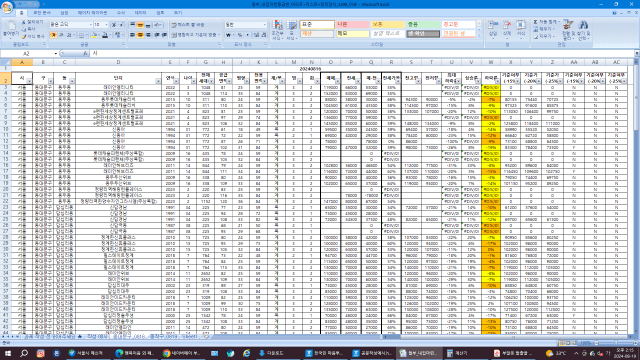The height and width of the screenshot is (360, 640).
Task: Align text to the left
Action: (x=132, y=36)
